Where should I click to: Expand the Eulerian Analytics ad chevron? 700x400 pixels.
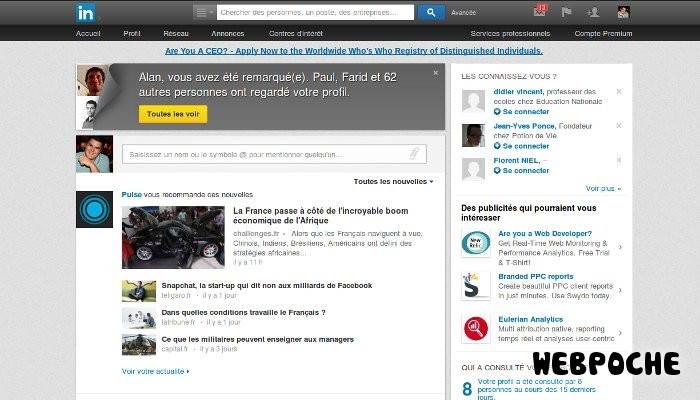(621, 333)
